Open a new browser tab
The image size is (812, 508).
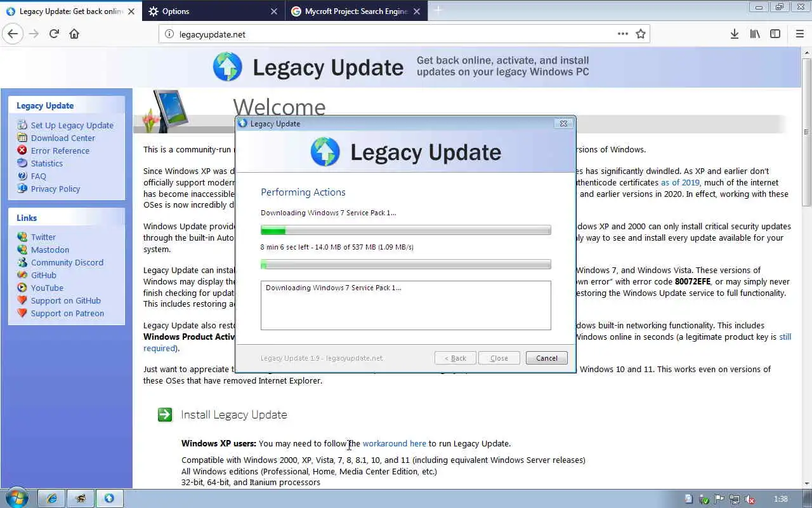point(438,10)
